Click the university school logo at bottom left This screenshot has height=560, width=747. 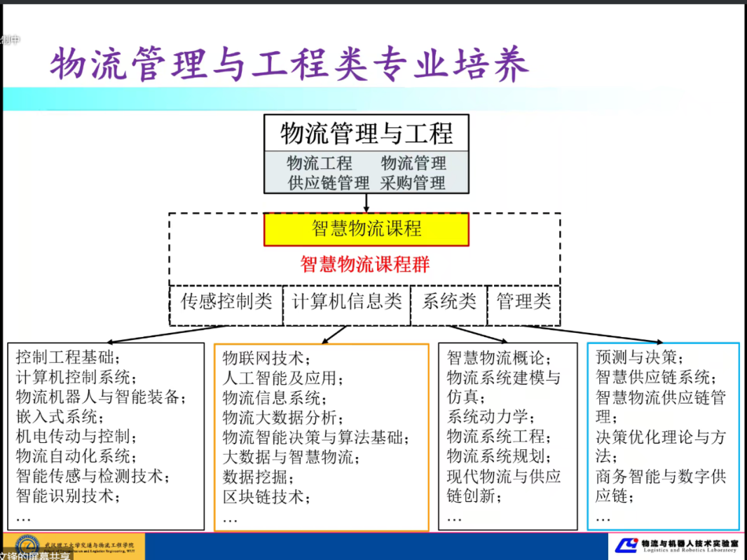28,543
